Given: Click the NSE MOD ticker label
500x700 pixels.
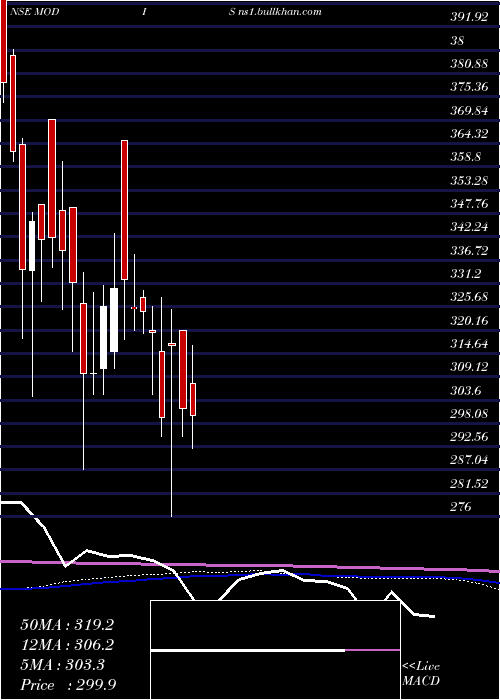Looking at the screenshot, I should pyautogui.click(x=33, y=12).
